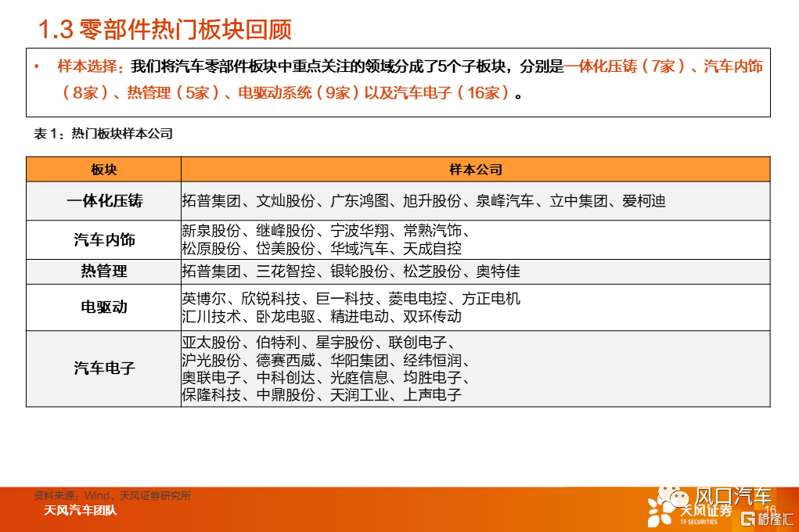
Task: Click the line 松原股份、岱美股份、华域汽车
Action: click(x=322, y=249)
